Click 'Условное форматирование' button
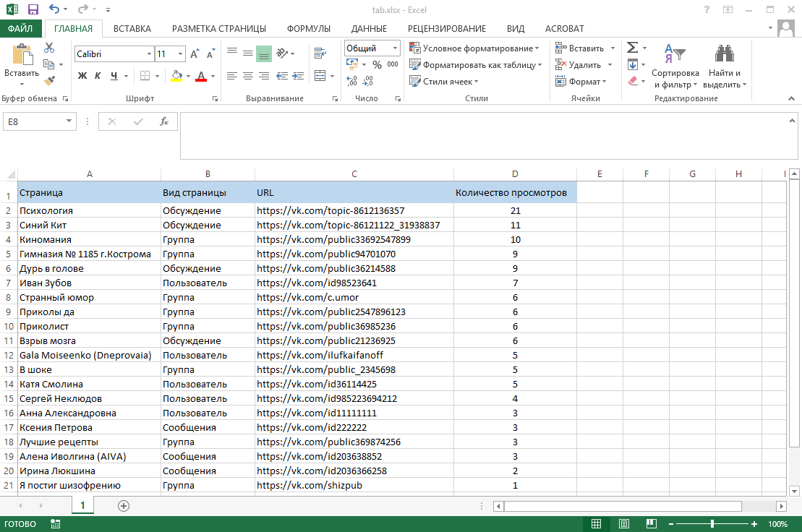802x532 pixels. (x=474, y=48)
